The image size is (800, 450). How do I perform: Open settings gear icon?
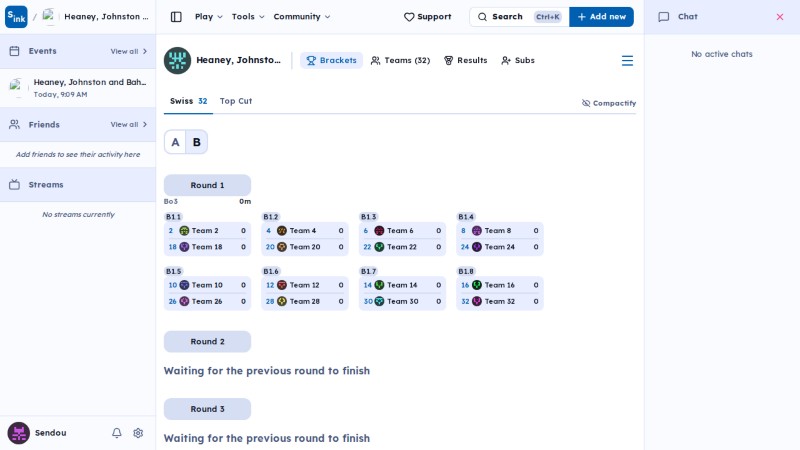click(x=138, y=433)
